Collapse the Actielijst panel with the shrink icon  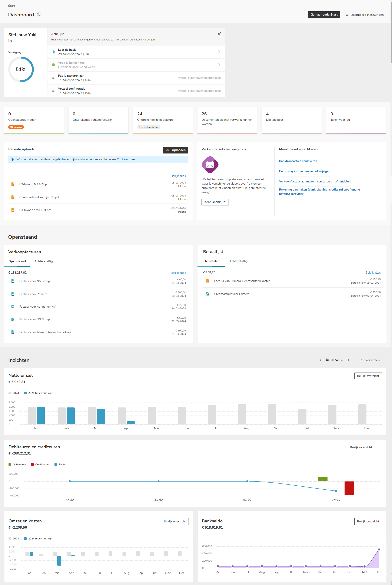click(x=219, y=33)
